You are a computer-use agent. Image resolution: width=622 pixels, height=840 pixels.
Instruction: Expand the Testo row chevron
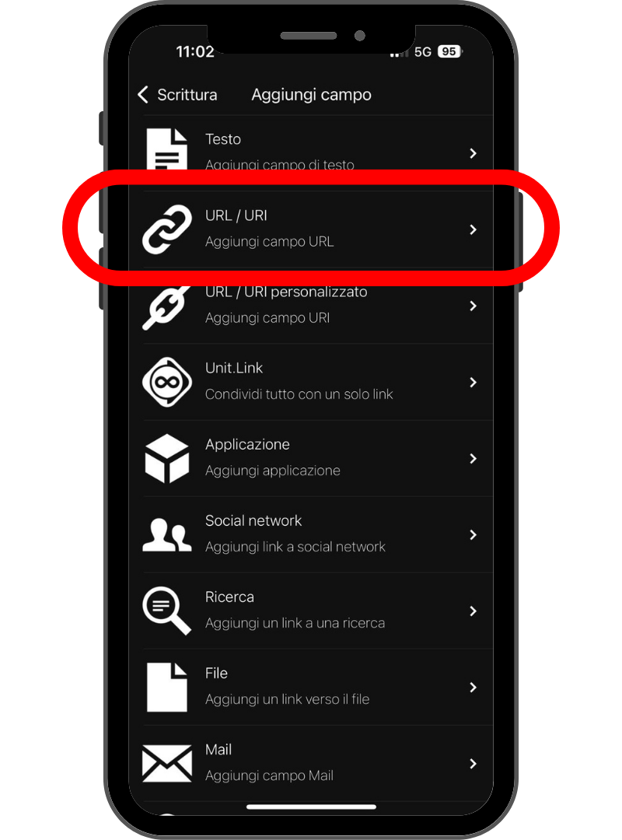[473, 154]
